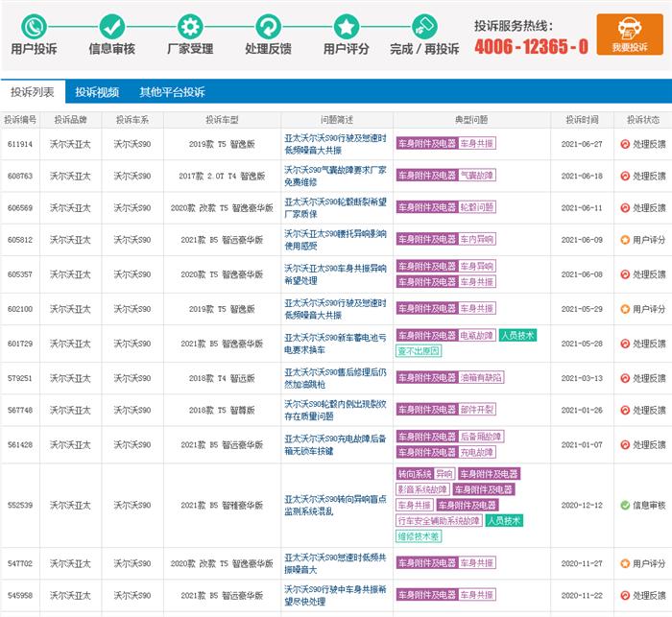Open complaint 沃尔沃S90气囊故障要求厂家免费维修
672x617 pixels.
pyautogui.click(x=335, y=176)
